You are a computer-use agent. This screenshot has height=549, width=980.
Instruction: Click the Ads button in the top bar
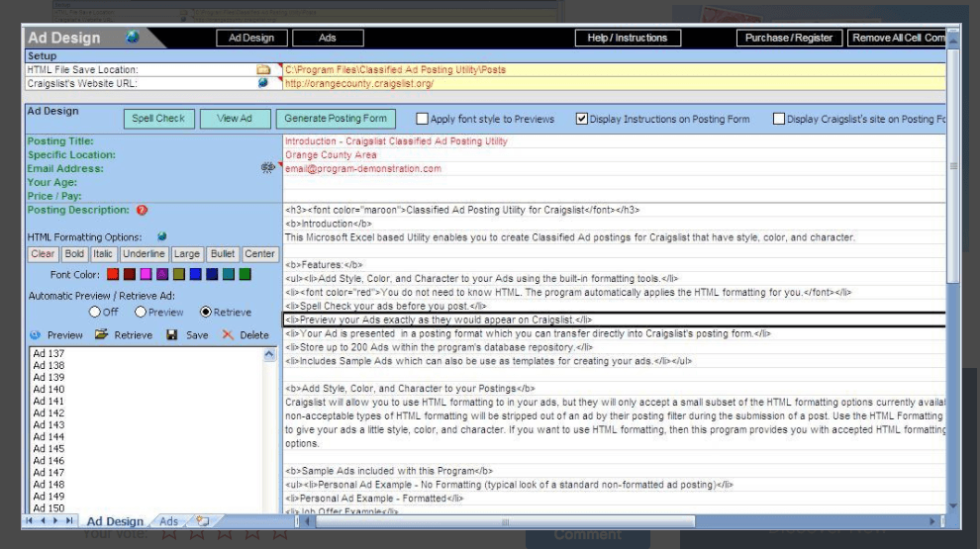point(328,38)
